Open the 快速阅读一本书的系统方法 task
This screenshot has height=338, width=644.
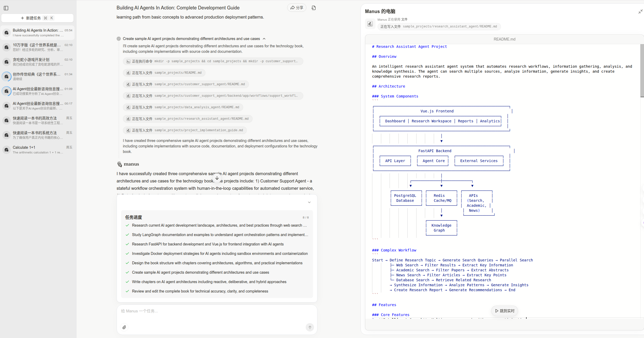(x=37, y=135)
